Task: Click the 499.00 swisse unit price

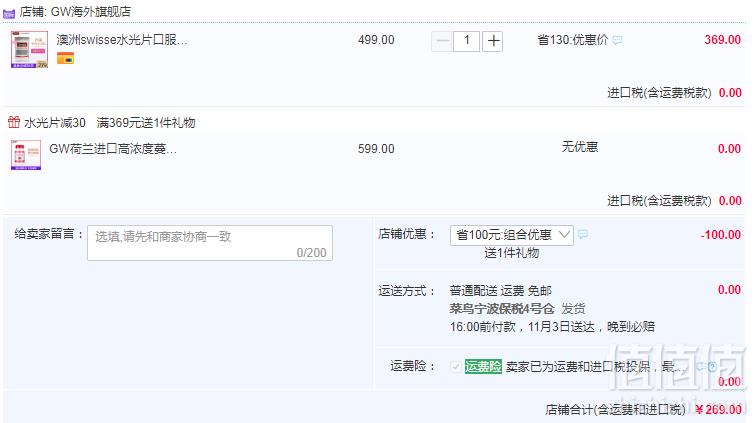Action: pos(376,40)
